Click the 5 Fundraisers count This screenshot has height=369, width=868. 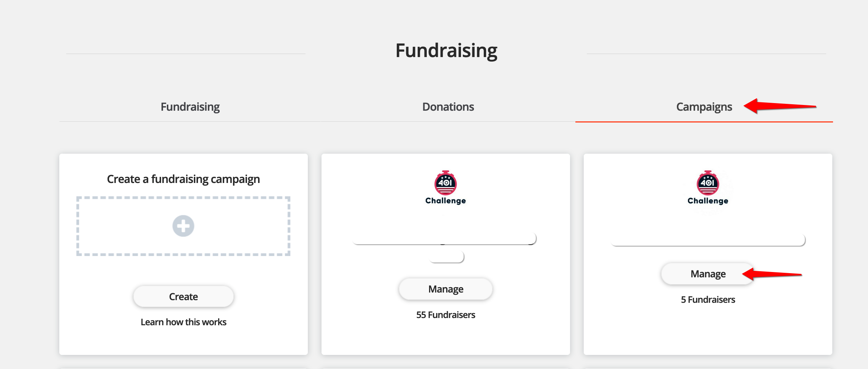point(708,300)
